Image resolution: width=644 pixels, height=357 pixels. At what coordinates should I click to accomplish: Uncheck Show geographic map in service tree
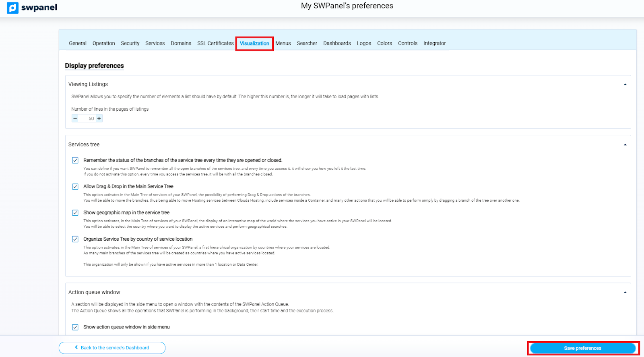pyautogui.click(x=75, y=213)
